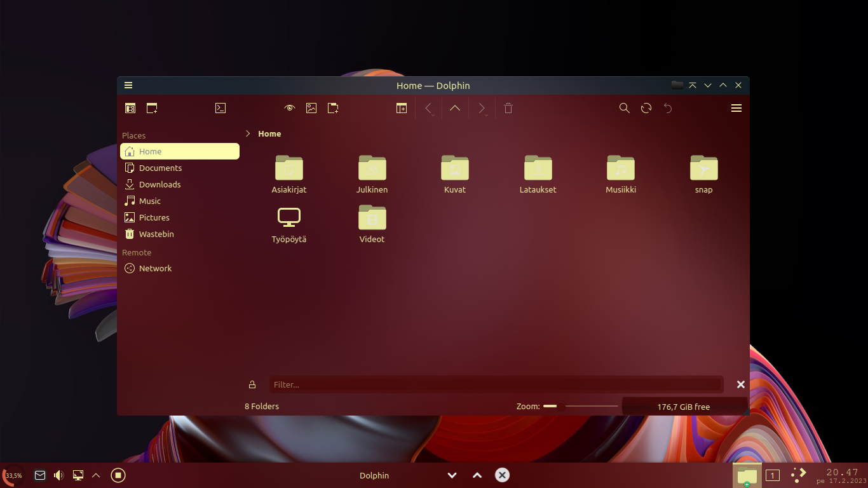Open the terminal from the toolbar
This screenshot has width=868, height=488.
click(220, 108)
